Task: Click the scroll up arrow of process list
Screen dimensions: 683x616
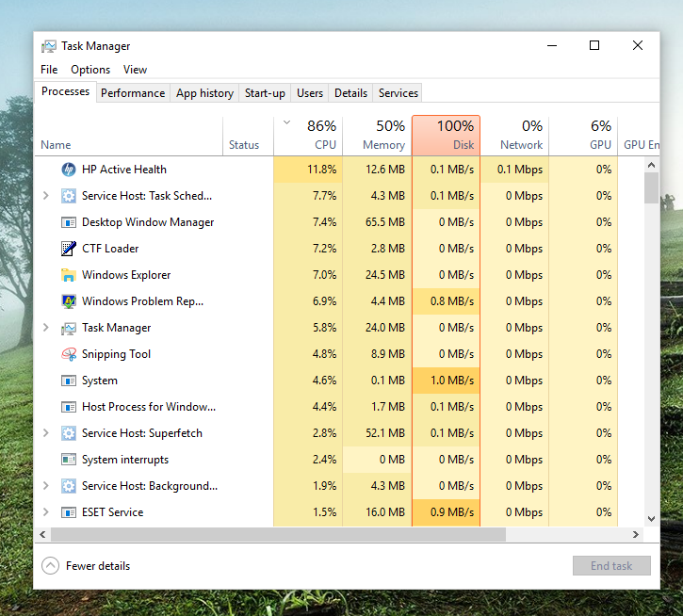Action: 651,165
